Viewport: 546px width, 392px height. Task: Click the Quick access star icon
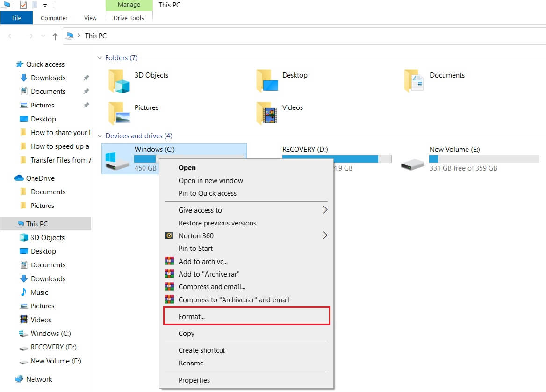(20, 64)
